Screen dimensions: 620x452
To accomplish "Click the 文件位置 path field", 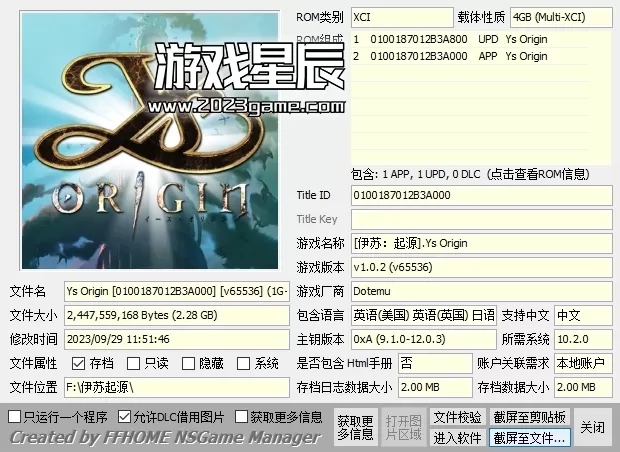I will (x=176, y=387).
